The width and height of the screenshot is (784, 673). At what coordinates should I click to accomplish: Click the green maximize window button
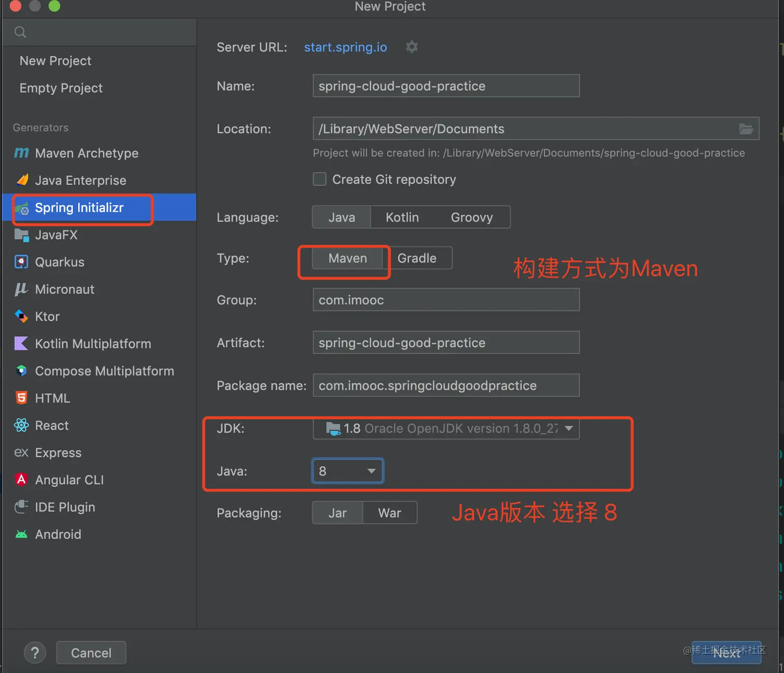point(54,6)
